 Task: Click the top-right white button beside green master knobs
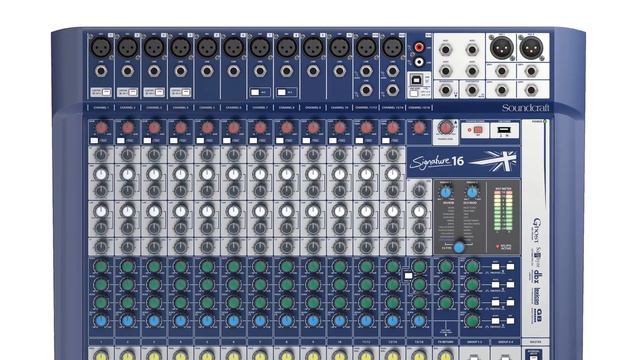pos(510,267)
